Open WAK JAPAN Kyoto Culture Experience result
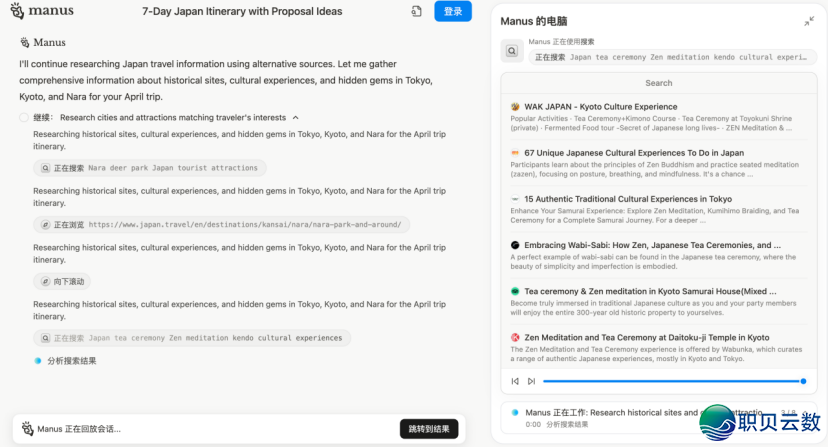The image size is (828, 447). tap(600, 107)
